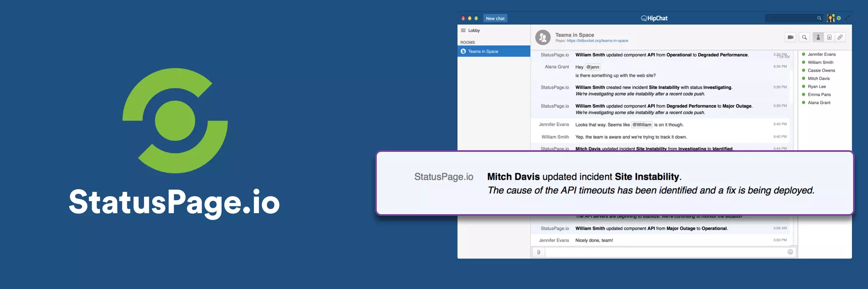Click 'is there something up with the web site?'
The height and width of the screenshot is (289, 868).
[x=615, y=75]
